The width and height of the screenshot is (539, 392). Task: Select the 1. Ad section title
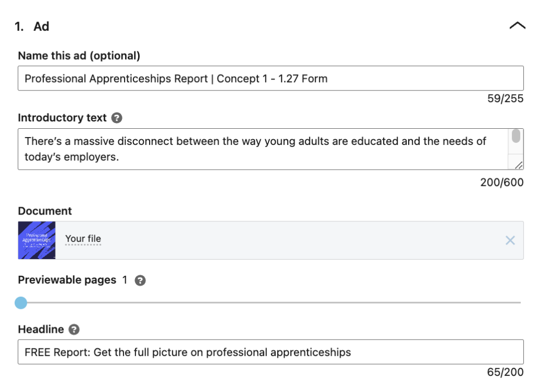tap(31, 26)
